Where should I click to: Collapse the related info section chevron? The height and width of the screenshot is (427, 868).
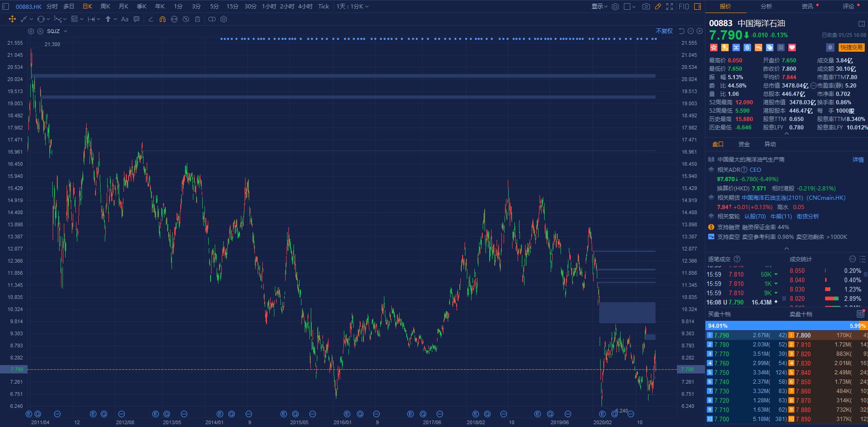(x=786, y=249)
